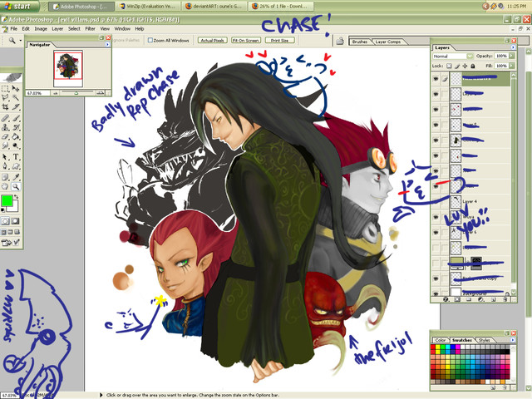This screenshot has height=399, width=532.
Task: Toggle lock all
Action: tap(473, 66)
